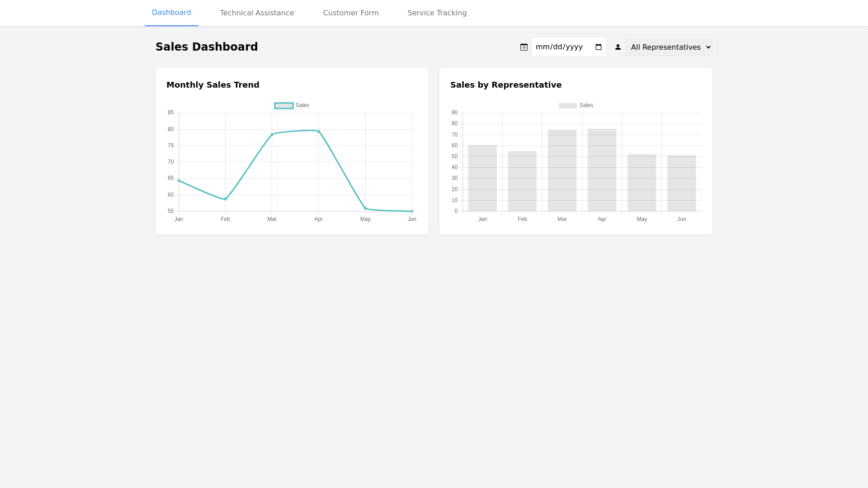Open the date picker icon inside the date input
The image size is (868, 488).
(599, 47)
